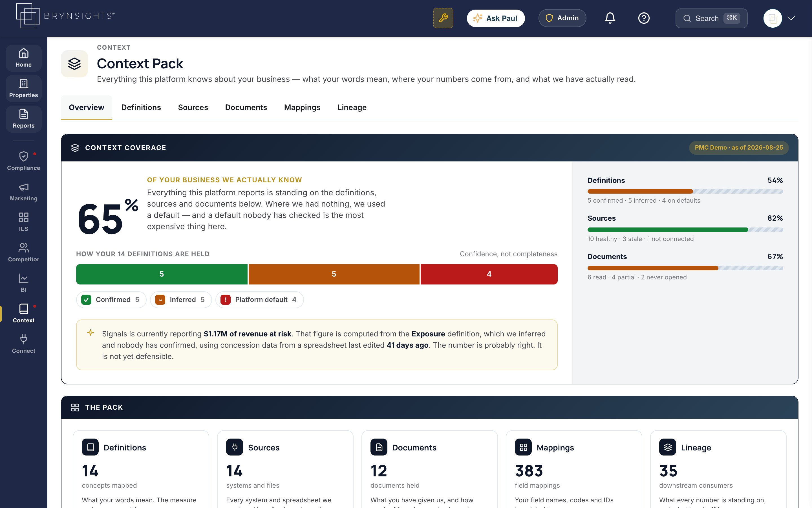
Task: Expand the user account chevron menu
Action: [791, 18]
